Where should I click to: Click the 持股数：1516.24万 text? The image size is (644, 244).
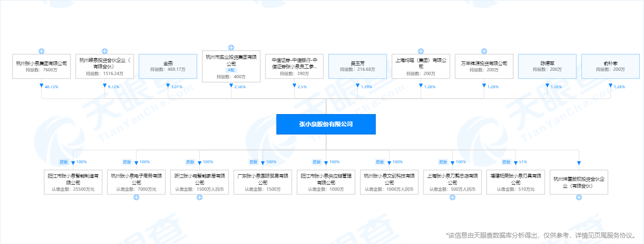point(105,73)
